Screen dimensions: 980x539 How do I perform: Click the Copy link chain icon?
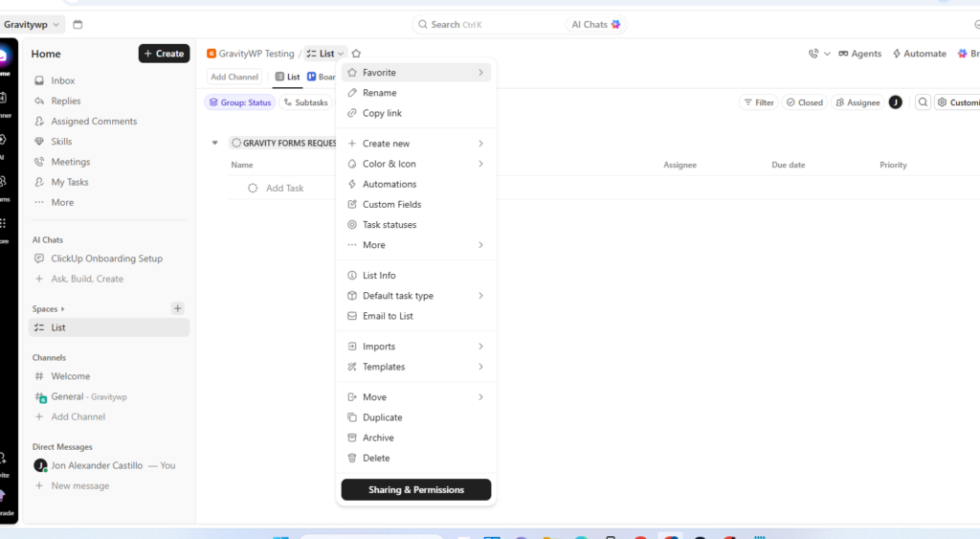(x=352, y=113)
